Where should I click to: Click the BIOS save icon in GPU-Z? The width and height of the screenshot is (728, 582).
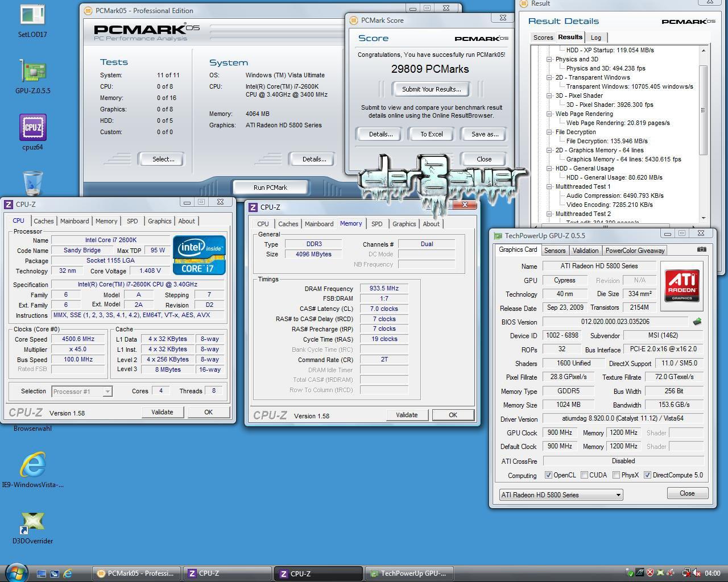coord(697,322)
